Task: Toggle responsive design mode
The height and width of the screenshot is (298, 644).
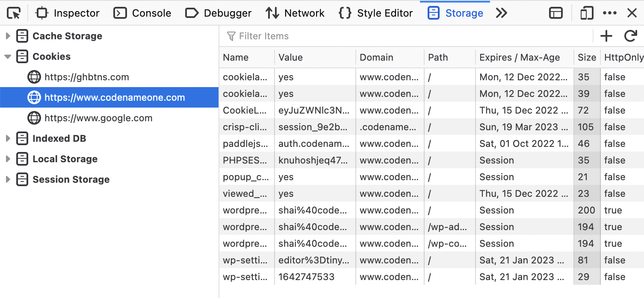Action: 586,13
